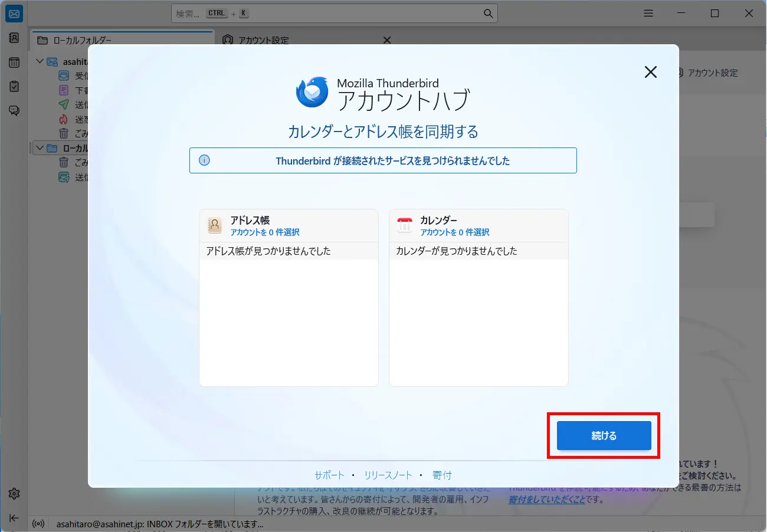Image resolution: width=767 pixels, height=532 pixels.
Task: Select the 受信トレイ inbox folder
Action: point(64,75)
